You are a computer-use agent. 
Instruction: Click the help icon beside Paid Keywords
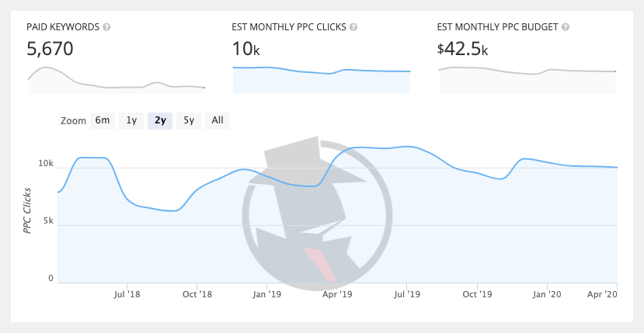(106, 27)
